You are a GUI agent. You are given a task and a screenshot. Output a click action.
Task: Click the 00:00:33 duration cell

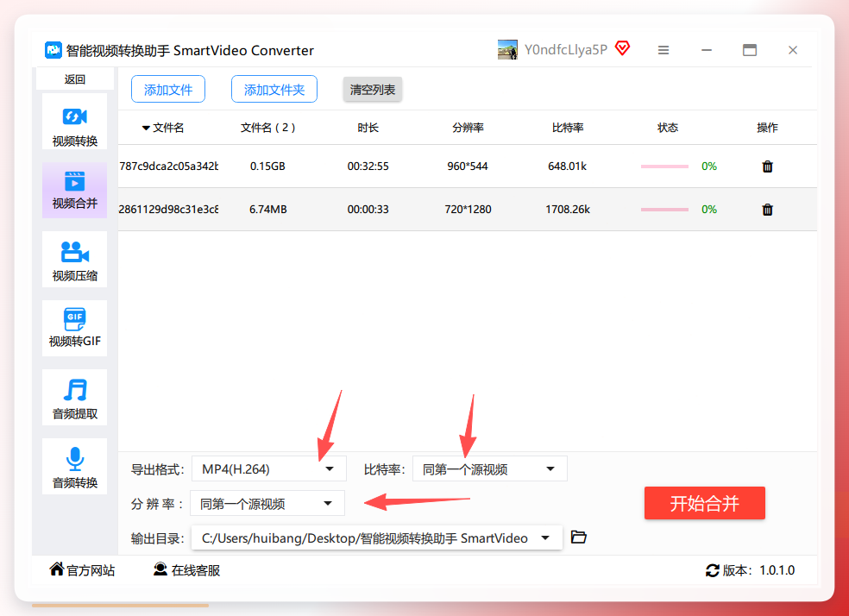click(368, 210)
